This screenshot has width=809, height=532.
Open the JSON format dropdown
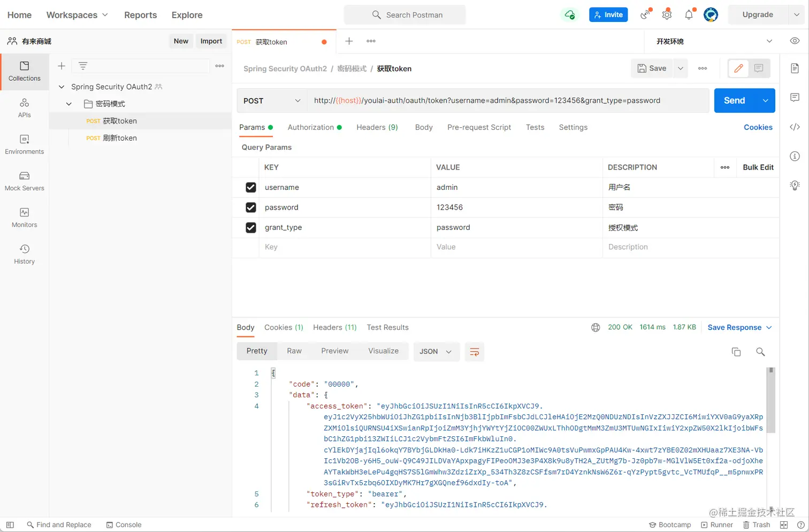436,352
